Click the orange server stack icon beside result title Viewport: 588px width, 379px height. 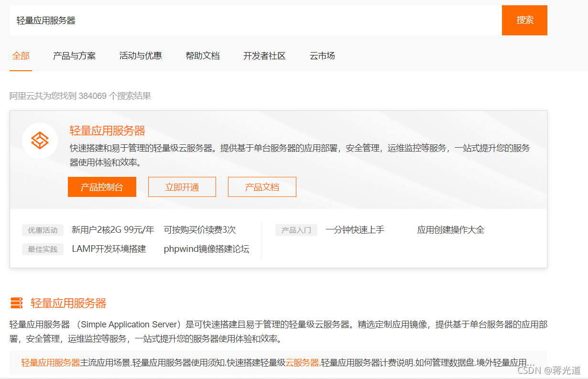17,303
